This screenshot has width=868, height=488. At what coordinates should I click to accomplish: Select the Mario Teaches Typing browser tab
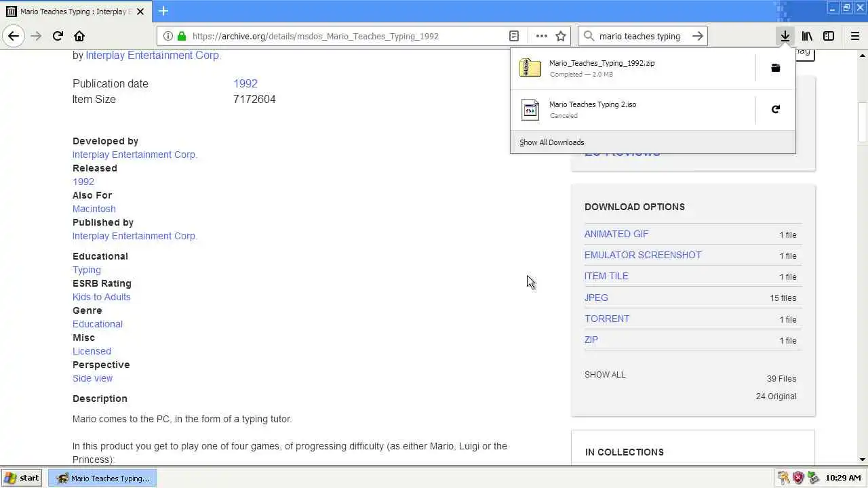(x=75, y=12)
